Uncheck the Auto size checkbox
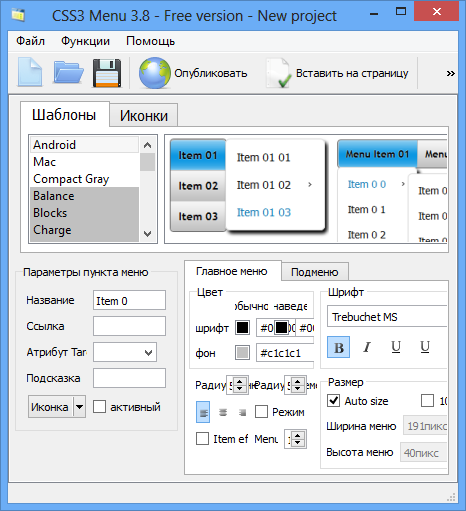Image resolution: width=466 pixels, height=511 pixels. 334,401
